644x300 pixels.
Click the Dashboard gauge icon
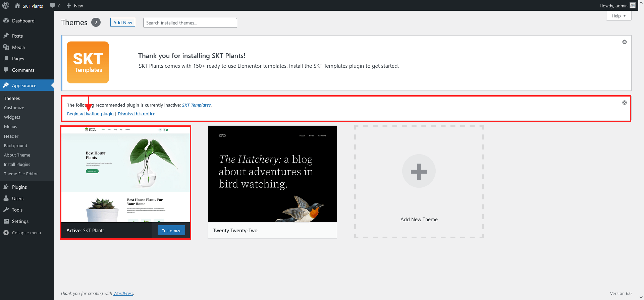point(6,20)
